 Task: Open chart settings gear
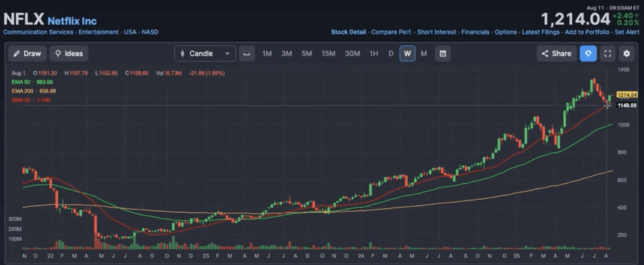pyautogui.click(x=626, y=54)
